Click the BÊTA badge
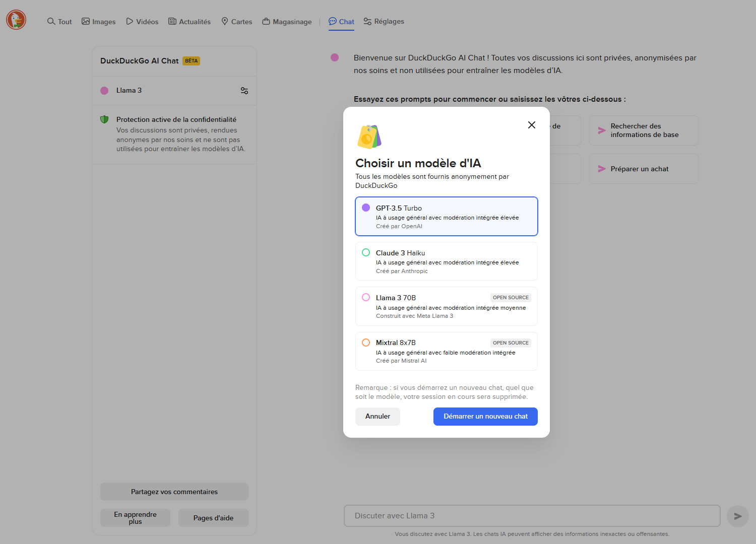Image resolution: width=756 pixels, height=544 pixels. (191, 61)
